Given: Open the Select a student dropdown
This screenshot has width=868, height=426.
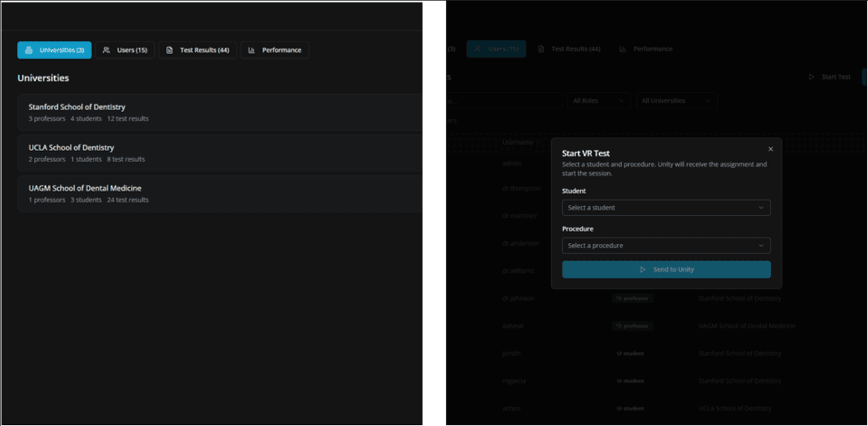Looking at the screenshot, I should [666, 208].
